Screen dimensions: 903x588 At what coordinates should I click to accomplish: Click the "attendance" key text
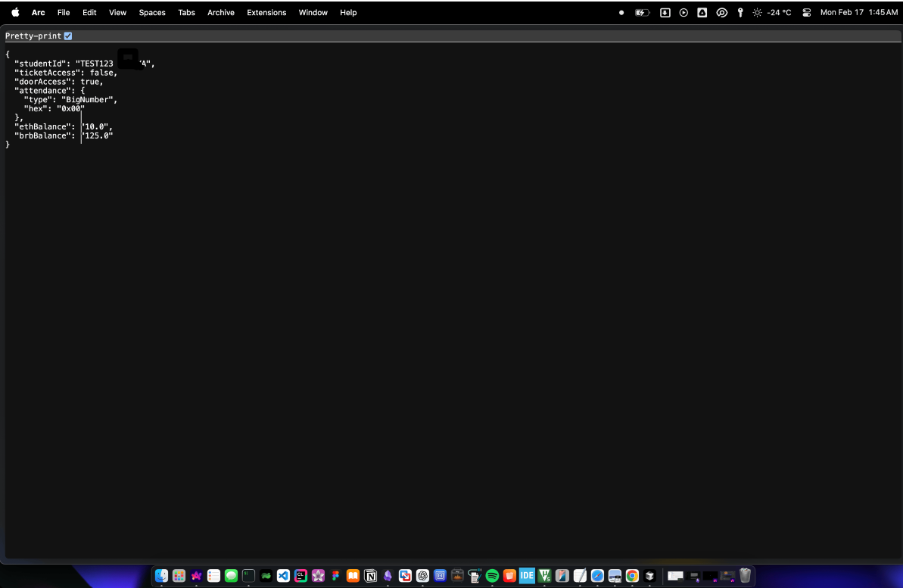pyautogui.click(x=42, y=90)
